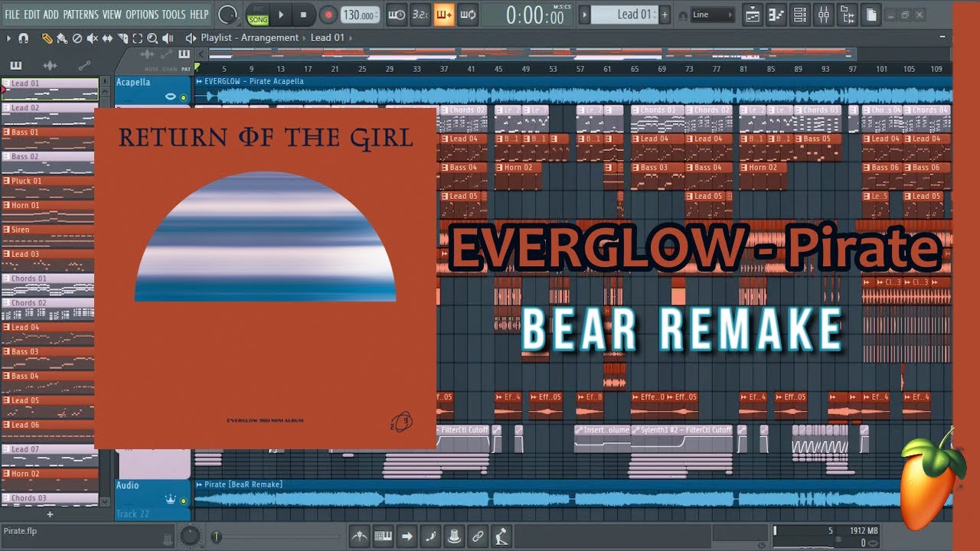The image size is (980, 551).
Task: Toggle the loop recording button
Action: click(468, 15)
